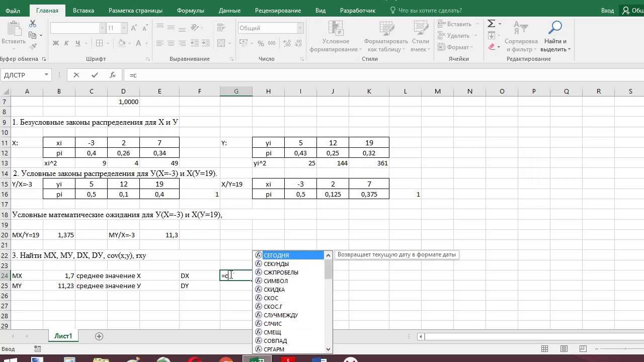Click the font color A icon
Screen dimensions: 644x362
[138, 43]
